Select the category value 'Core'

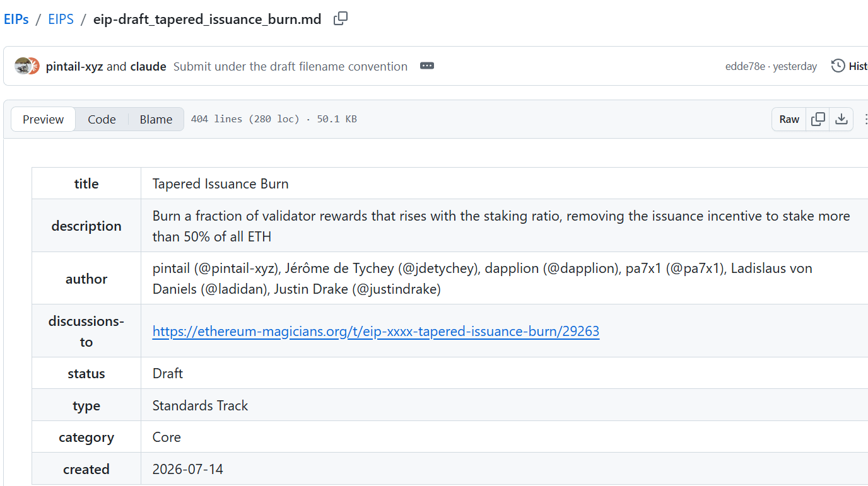[167, 437]
